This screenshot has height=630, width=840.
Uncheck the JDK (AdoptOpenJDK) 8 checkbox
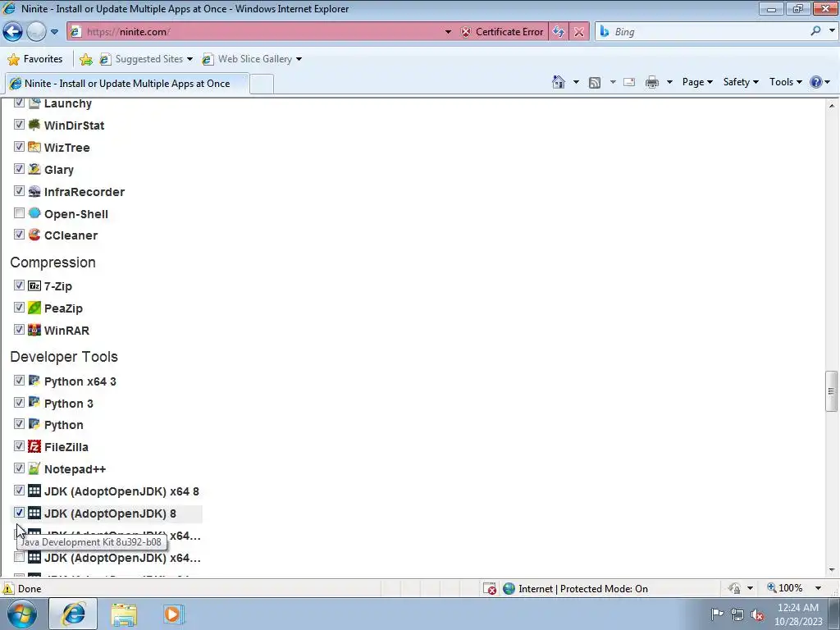pyautogui.click(x=20, y=512)
